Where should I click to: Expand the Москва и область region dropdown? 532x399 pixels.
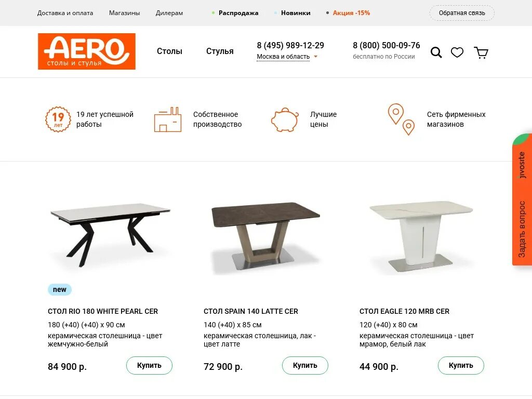[x=287, y=57]
